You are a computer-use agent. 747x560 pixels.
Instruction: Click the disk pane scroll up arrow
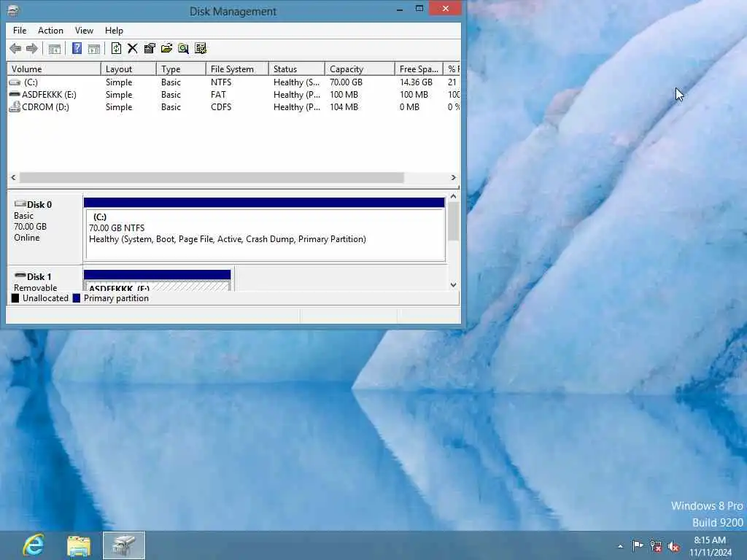(x=453, y=196)
